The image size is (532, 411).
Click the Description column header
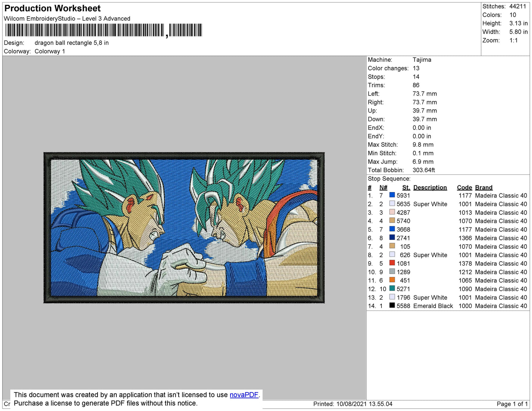click(x=430, y=187)
